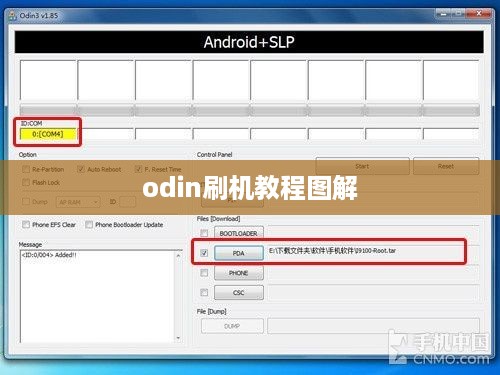
Task: Check Phone Bootloader Update option
Action: coord(89,224)
